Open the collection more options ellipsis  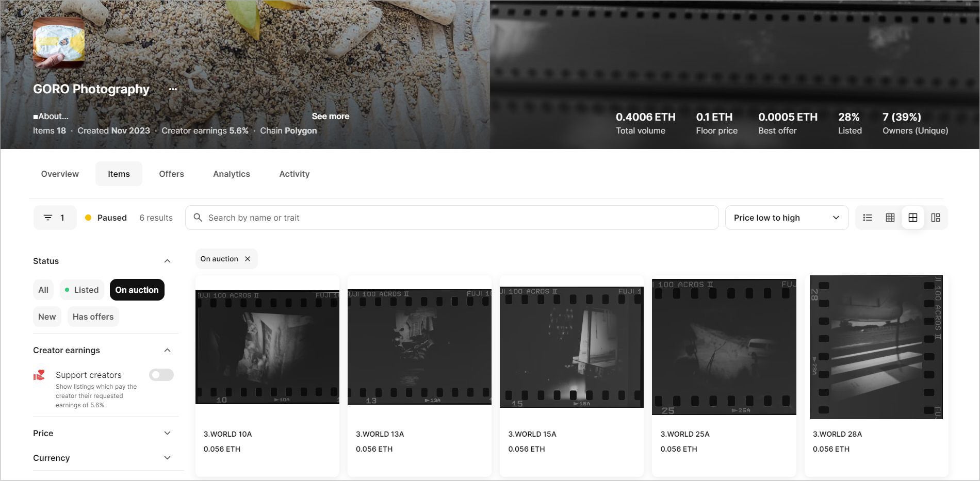coord(173,89)
